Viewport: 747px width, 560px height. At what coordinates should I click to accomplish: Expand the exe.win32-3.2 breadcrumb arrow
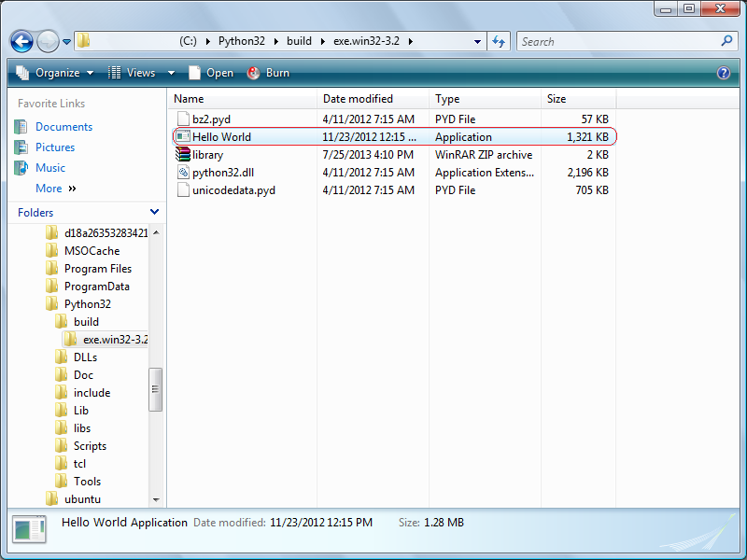[x=411, y=41]
